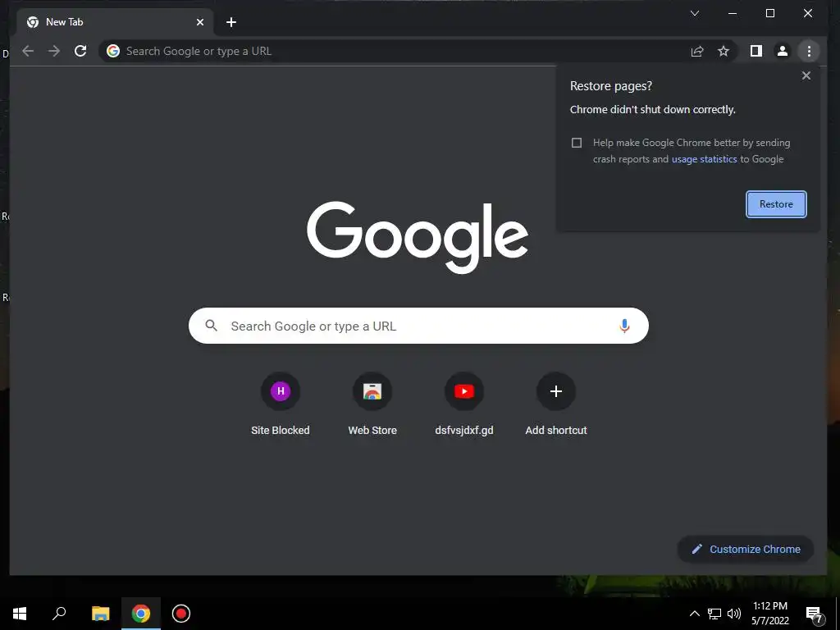Click the Restore button
Screen dimensions: 840x630
click(x=776, y=204)
